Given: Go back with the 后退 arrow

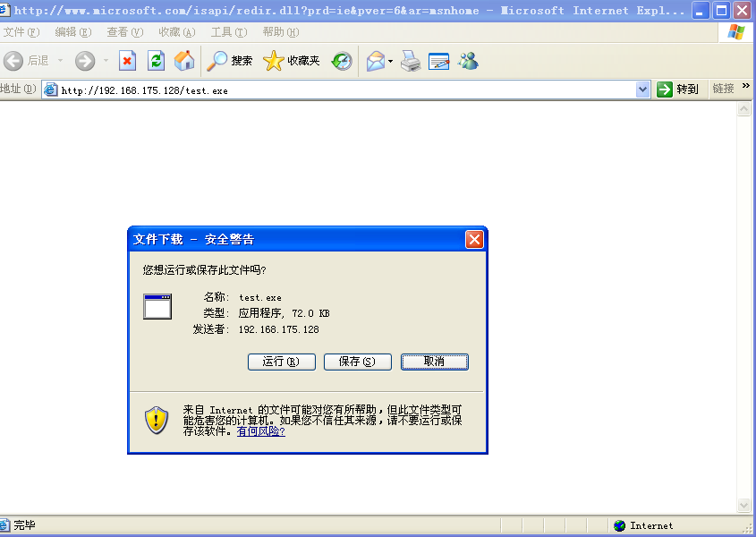Looking at the screenshot, I should point(27,61).
